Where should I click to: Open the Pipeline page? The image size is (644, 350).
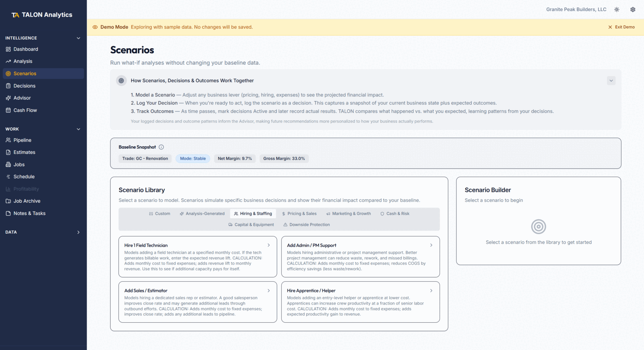[x=43, y=140]
